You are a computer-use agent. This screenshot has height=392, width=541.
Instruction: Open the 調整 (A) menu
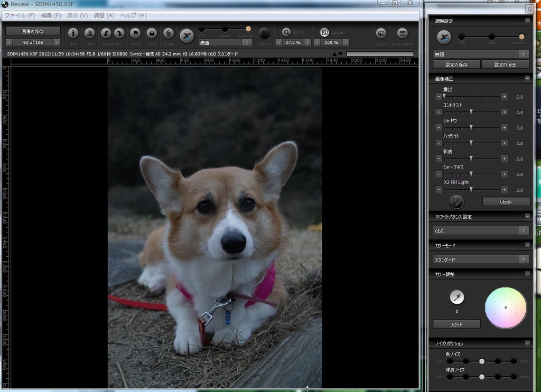point(103,15)
